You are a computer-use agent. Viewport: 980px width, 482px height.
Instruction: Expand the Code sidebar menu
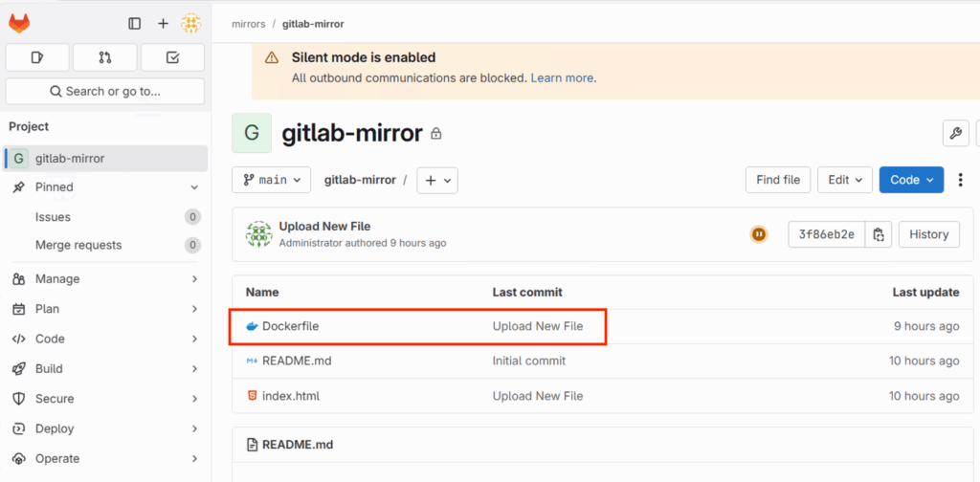click(106, 339)
